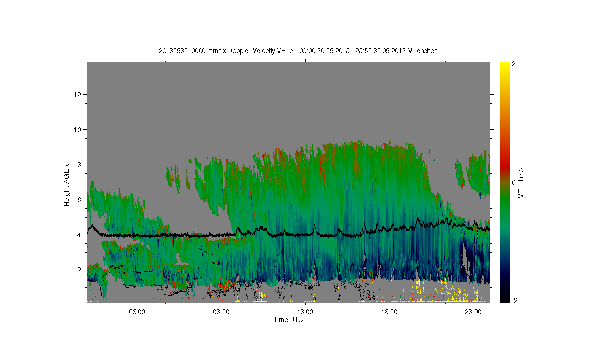Select the Height AGL km axis title
607x364 pixels.
67,182
